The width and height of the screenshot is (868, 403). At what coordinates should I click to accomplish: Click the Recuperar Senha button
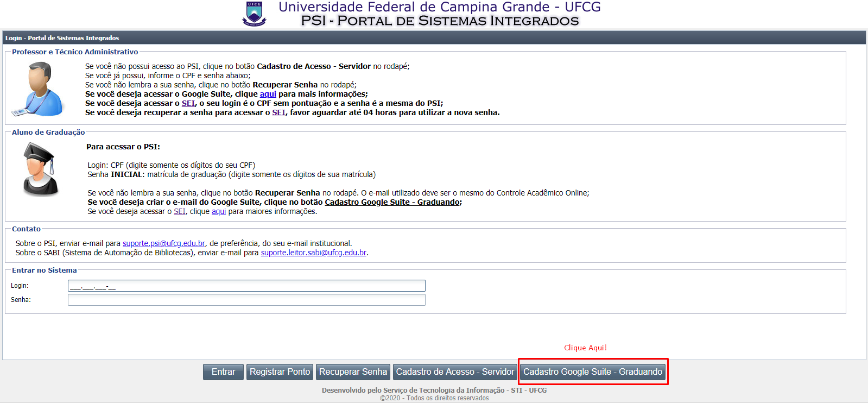(353, 372)
